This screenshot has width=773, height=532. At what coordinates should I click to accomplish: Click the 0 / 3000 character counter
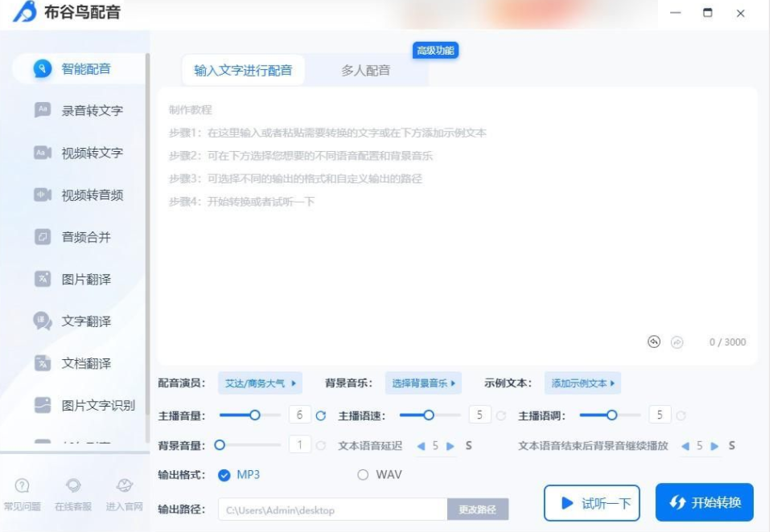(728, 342)
